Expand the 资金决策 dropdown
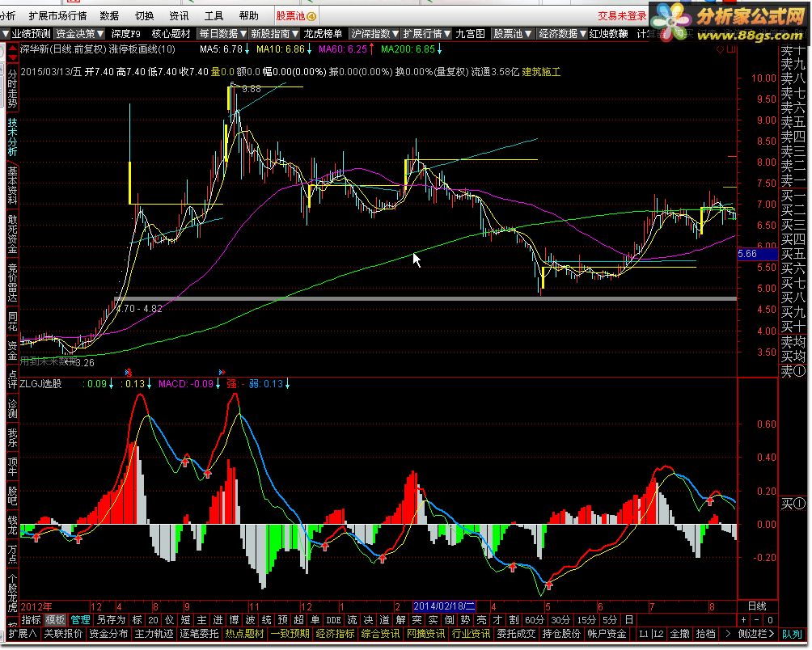812x650 pixels. point(80,34)
